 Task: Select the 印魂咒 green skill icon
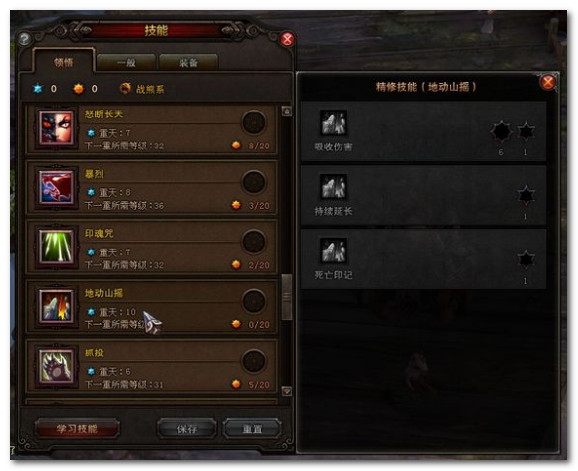[56, 247]
